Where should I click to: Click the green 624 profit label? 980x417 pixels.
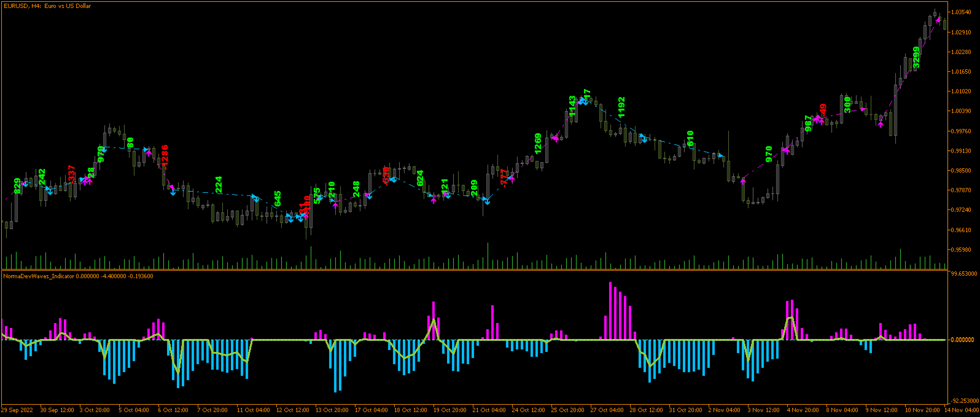coord(420,178)
